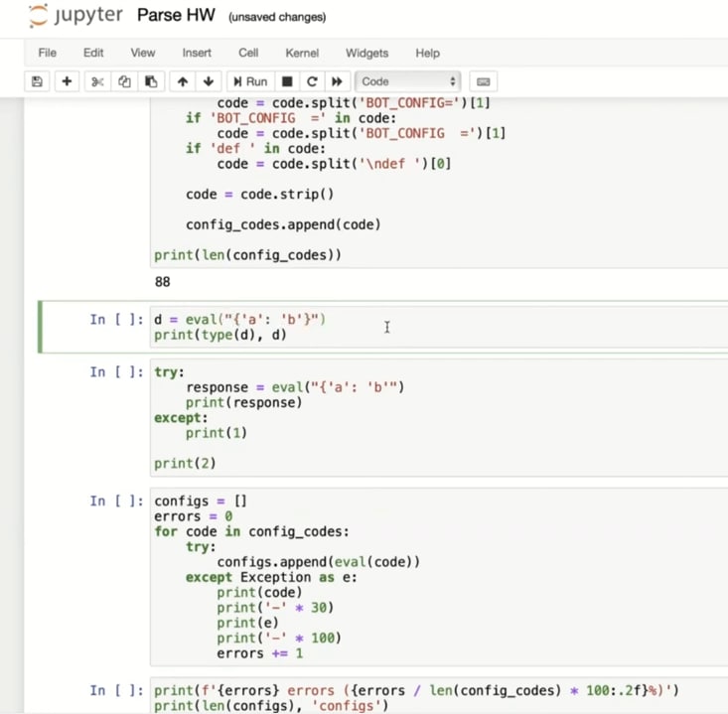The image size is (728, 714).
Task: Click the except Exception as e: line
Action: (x=271, y=577)
